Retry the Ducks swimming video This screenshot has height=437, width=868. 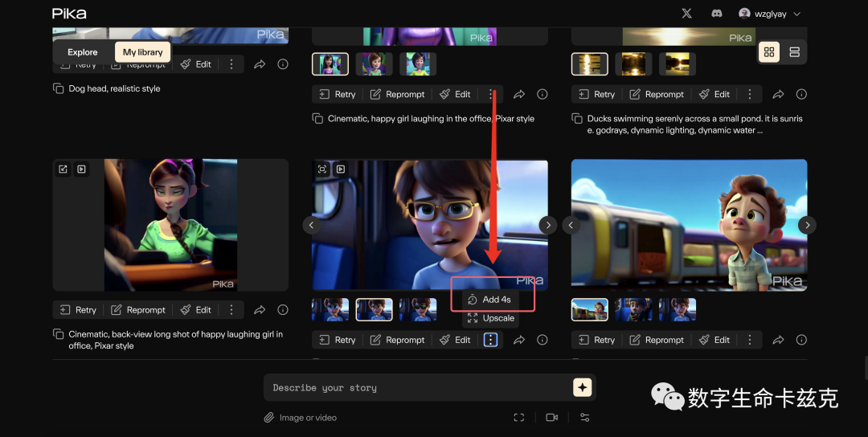(596, 94)
